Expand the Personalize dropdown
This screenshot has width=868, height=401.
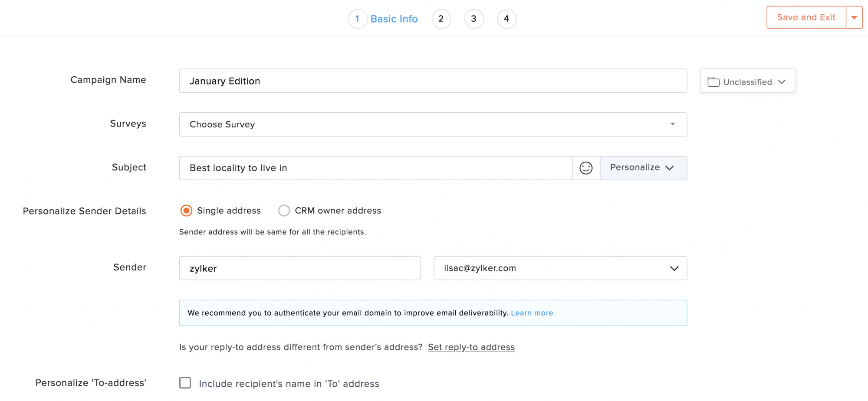(x=643, y=168)
